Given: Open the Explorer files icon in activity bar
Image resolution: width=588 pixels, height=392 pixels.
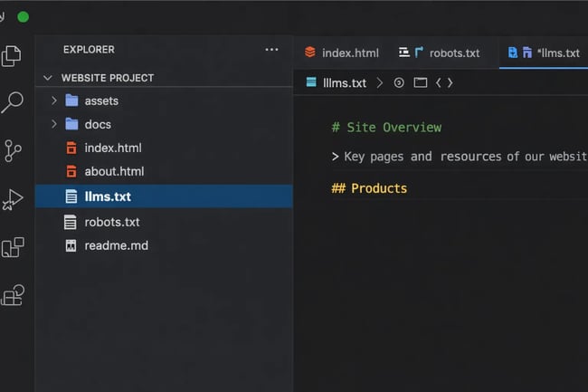Looking at the screenshot, I should click(11, 56).
